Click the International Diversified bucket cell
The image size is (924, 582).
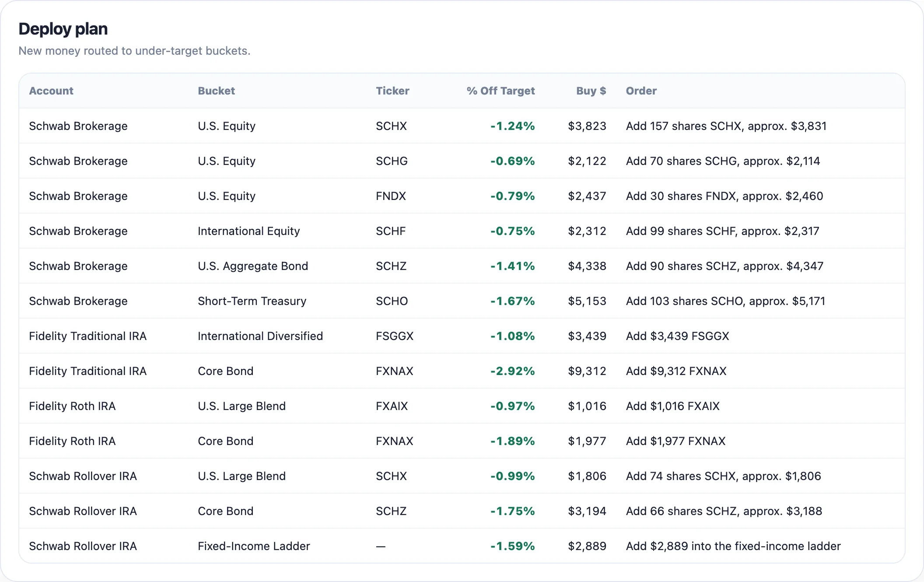pos(260,336)
